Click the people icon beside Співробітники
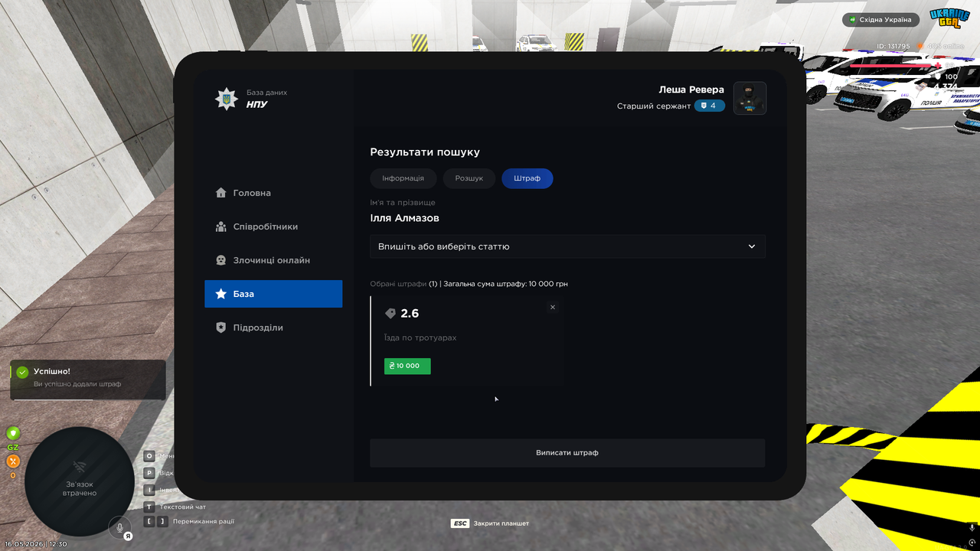The height and width of the screenshot is (551, 980). pyautogui.click(x=221, y=227)
